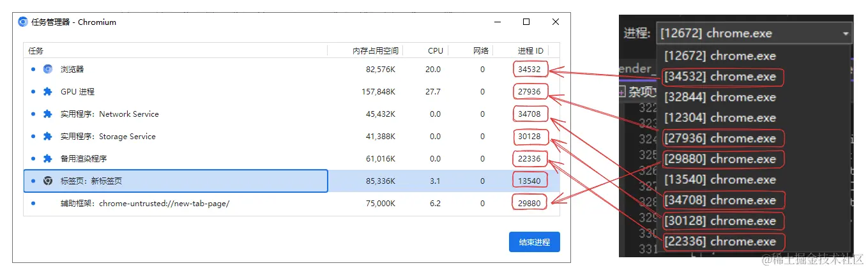Click the 结束进程 button

pos(535,242)
